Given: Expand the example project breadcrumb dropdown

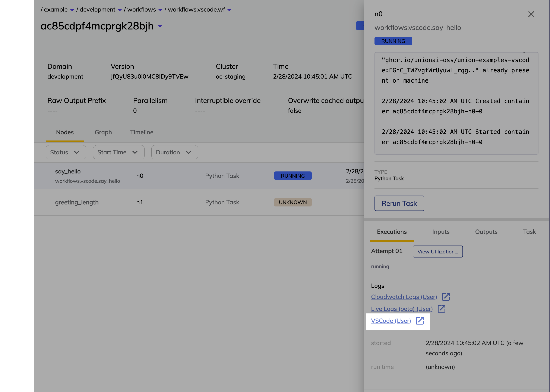Looking at the screenshot, I should pos(72,10).
